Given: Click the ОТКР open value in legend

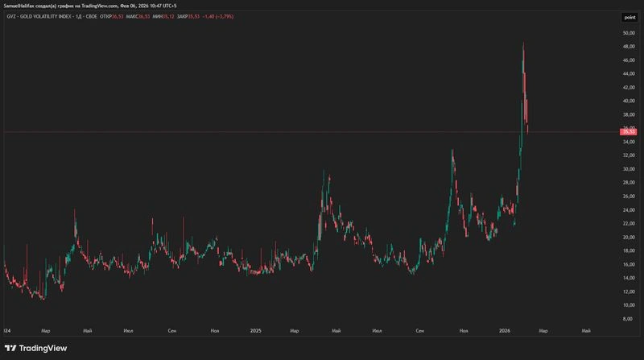Looking at the screenshot, I should coord(118,16).
